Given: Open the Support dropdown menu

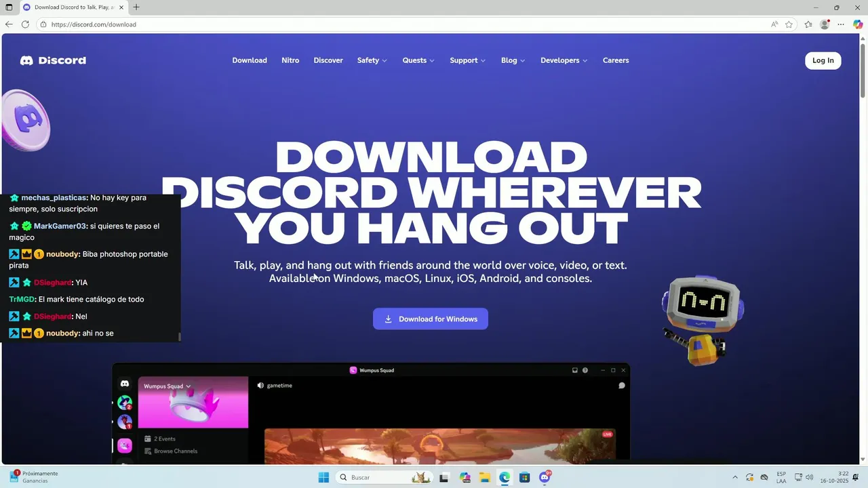Looking at the screenshot, I should (468, 60).
